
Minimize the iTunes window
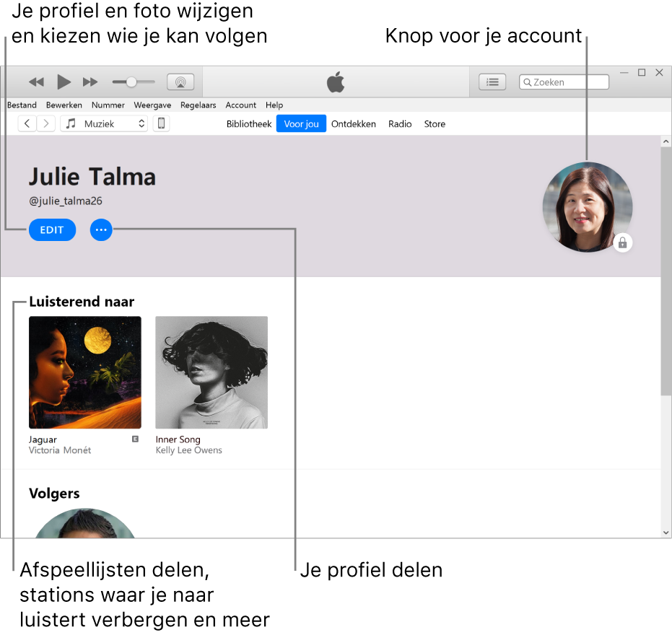pos(624,72)
